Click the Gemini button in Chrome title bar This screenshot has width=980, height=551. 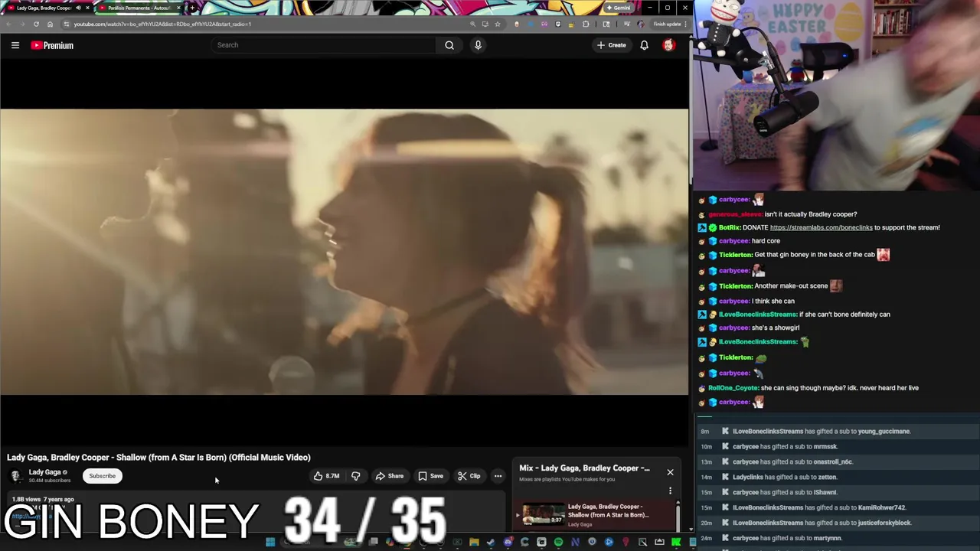(619, 8)
